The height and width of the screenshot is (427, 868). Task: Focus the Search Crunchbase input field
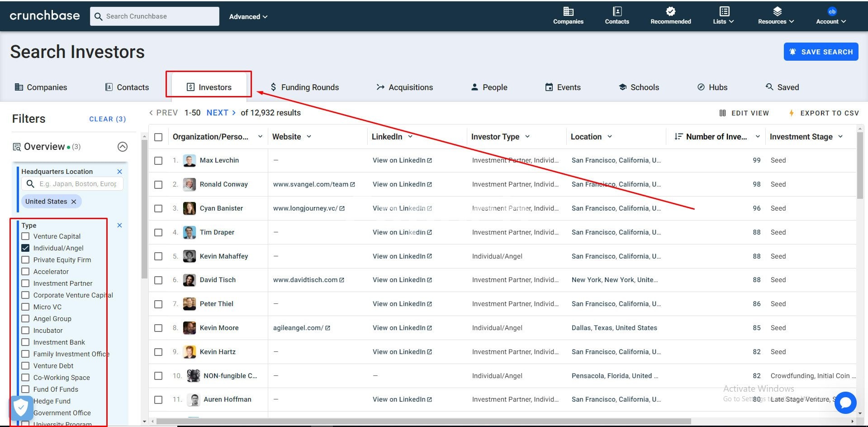coord(160,16)
